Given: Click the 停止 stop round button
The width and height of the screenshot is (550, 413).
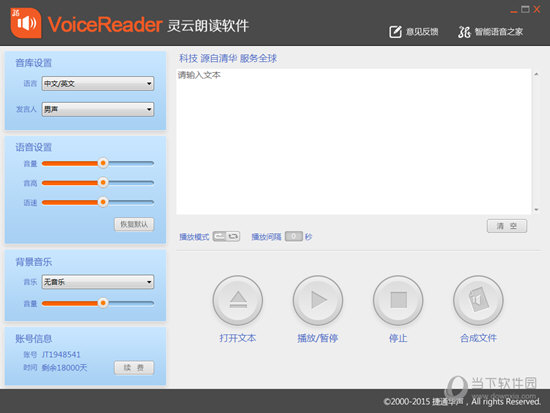Looking at the screenshot, I should [x=398, y=300].
